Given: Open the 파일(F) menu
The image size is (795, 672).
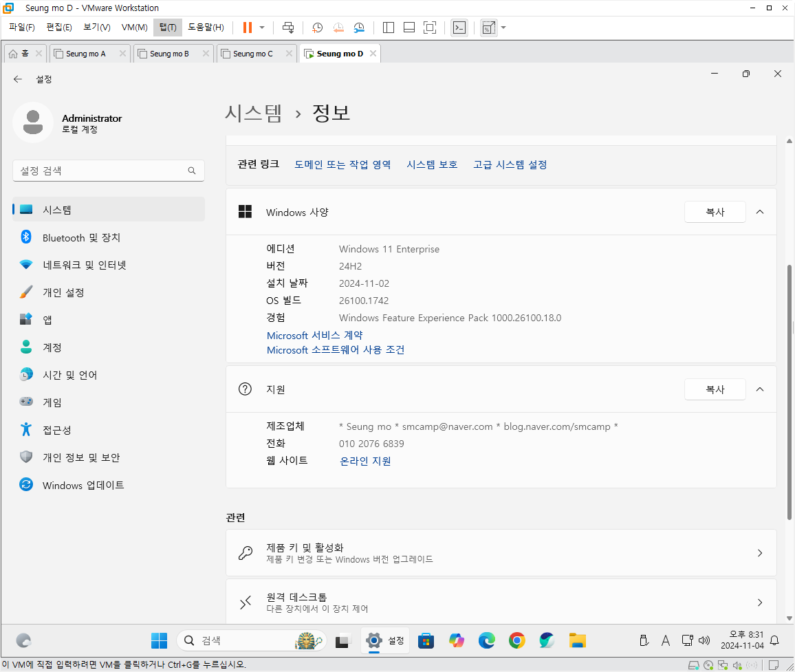Looking at the screenshot, I should 22,28.
